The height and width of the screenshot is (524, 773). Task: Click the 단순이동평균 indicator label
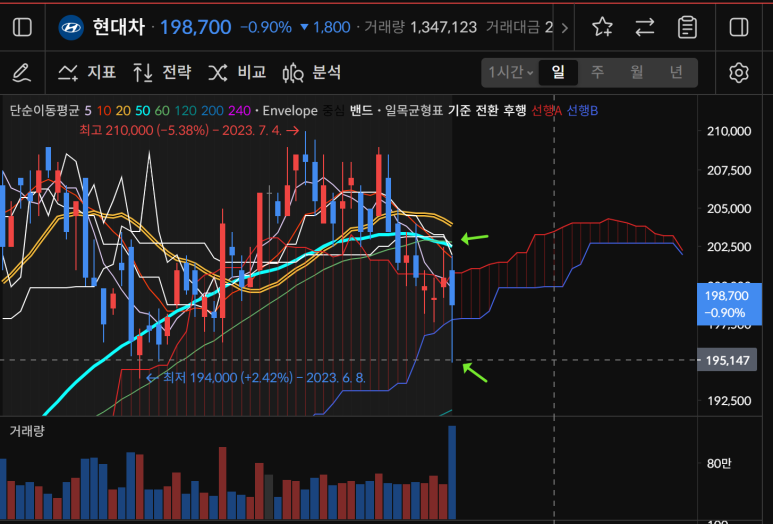(x=44, y=110)
